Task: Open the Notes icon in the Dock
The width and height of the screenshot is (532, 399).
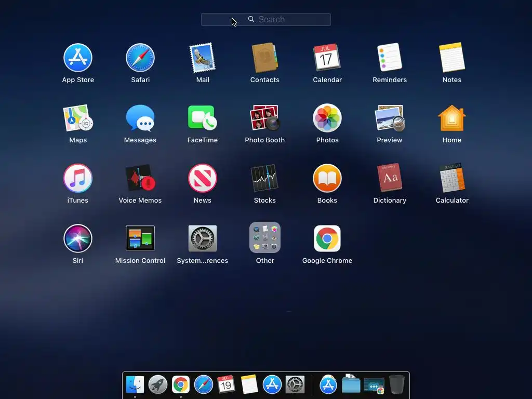Action: pyautogui.click(x=249, y=384)
